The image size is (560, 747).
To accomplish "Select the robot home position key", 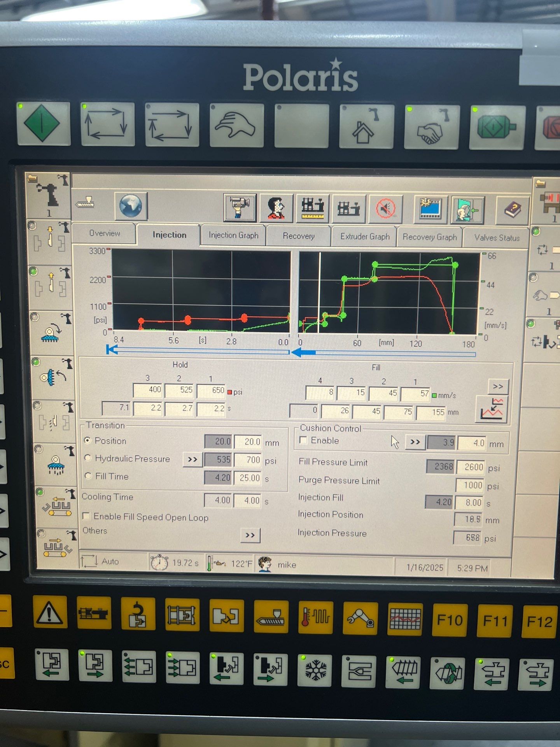I will (366, 126).
